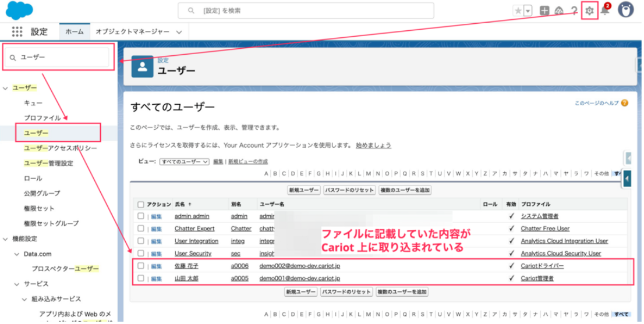
Task: Click the view 編集 link beside selector
Action: tap(218, 162)
